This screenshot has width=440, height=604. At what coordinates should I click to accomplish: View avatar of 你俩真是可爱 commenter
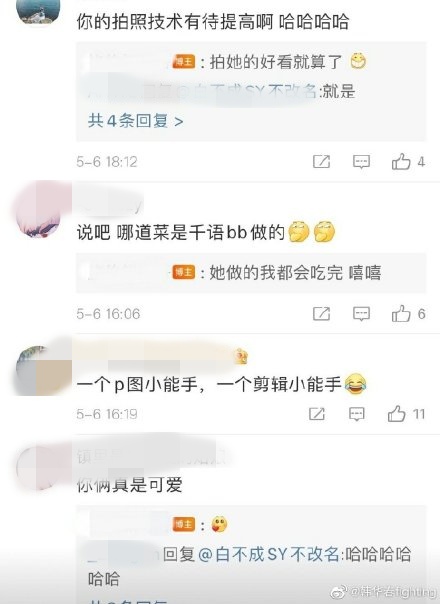(x=38, y=467)
